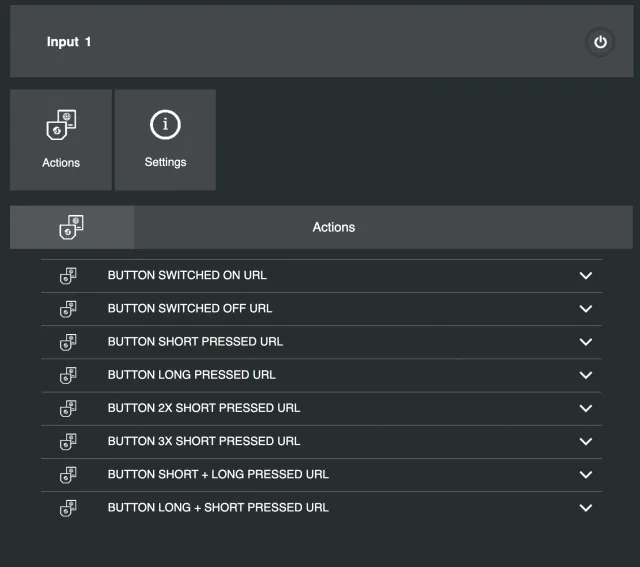Select the Button 3X Short Pressed URL label
640x567 pixels.
tap(204, 441)
